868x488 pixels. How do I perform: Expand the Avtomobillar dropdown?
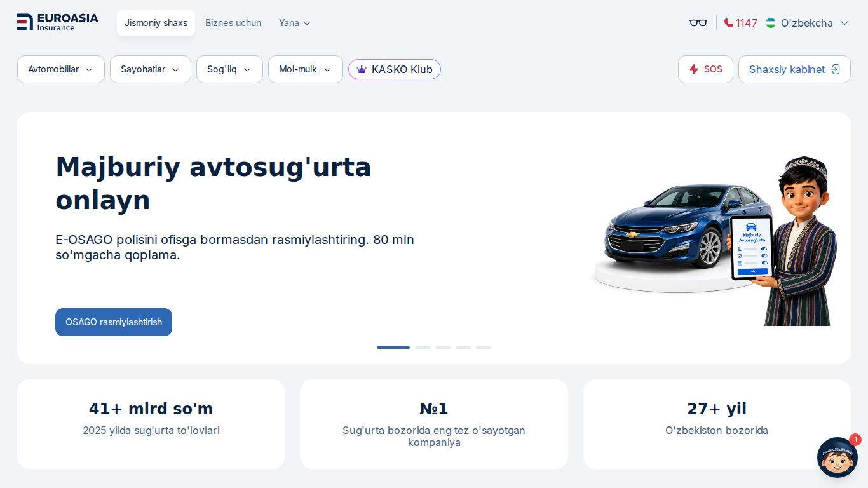click(x=61, y=69)
